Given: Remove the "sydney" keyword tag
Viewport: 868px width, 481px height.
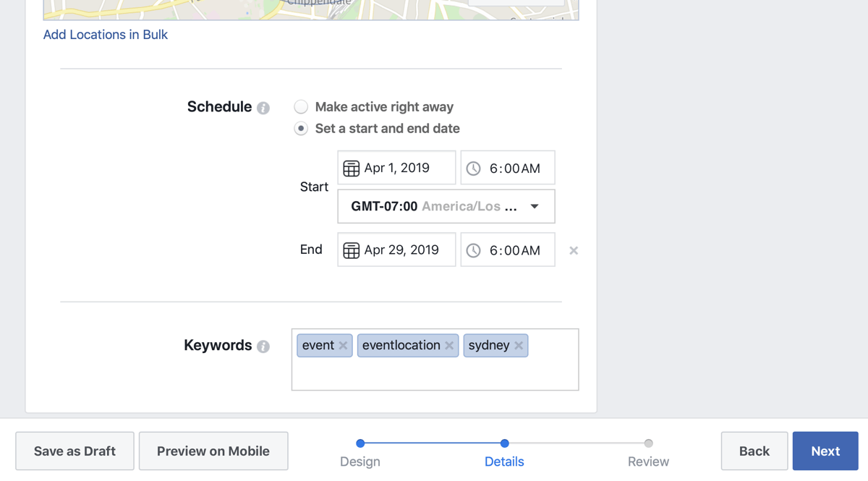Looking at the screenshot, I should (x=519, y=345).
